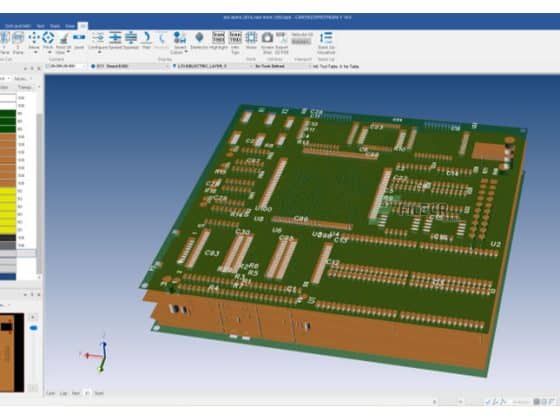Click a brown copper layer color swatch
Image resolution: width=560 pixels, height=420 pixels.
8,160
